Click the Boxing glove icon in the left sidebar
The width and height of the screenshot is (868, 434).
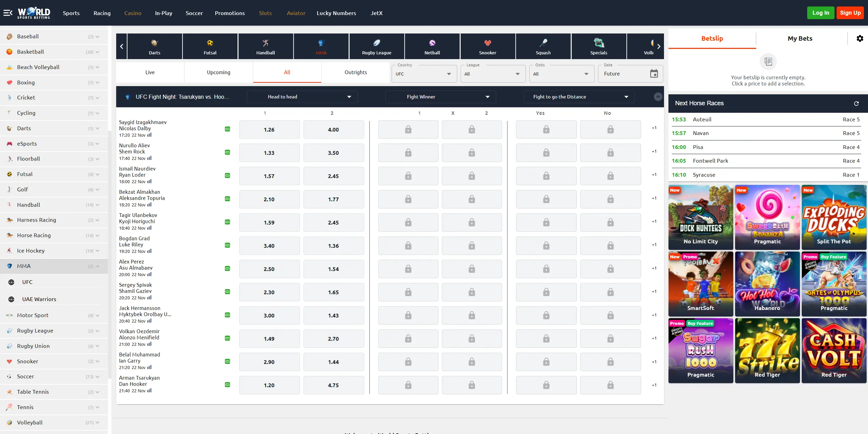[9, 82]
